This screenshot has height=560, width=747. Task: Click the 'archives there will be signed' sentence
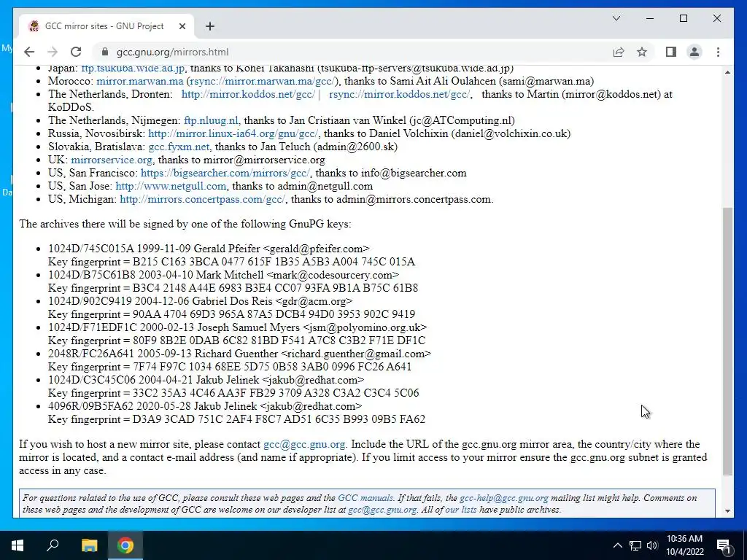[185, 224]
